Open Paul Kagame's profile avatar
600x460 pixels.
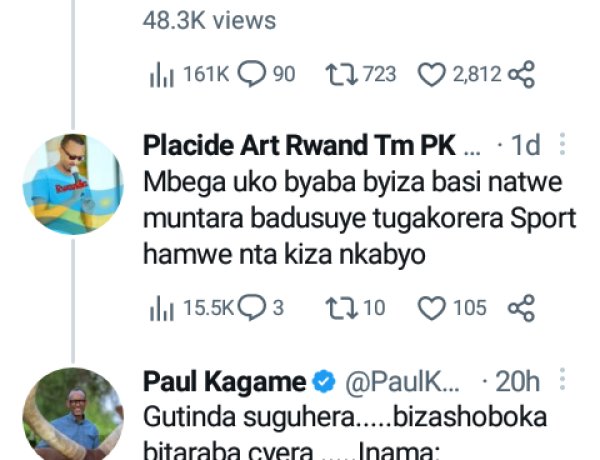[73, 414]
